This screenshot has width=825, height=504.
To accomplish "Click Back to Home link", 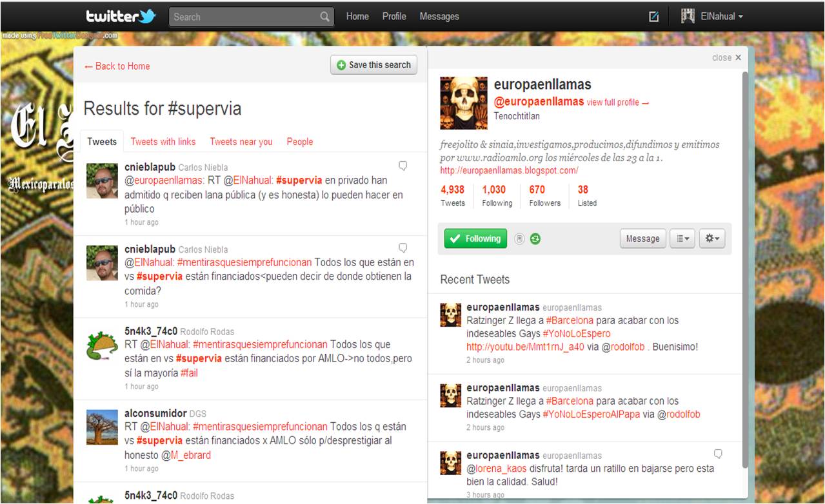I will (117, 66).
